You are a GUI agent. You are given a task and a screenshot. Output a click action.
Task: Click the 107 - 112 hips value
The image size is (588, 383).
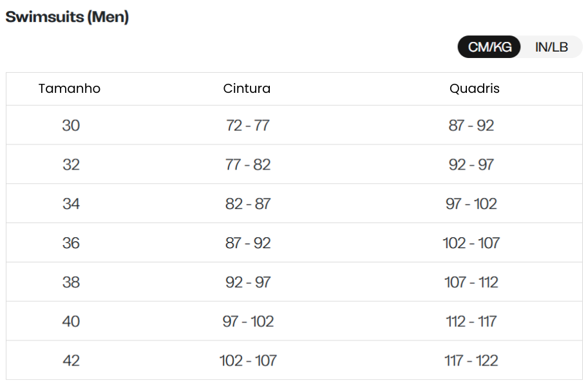tap(471, 282)
